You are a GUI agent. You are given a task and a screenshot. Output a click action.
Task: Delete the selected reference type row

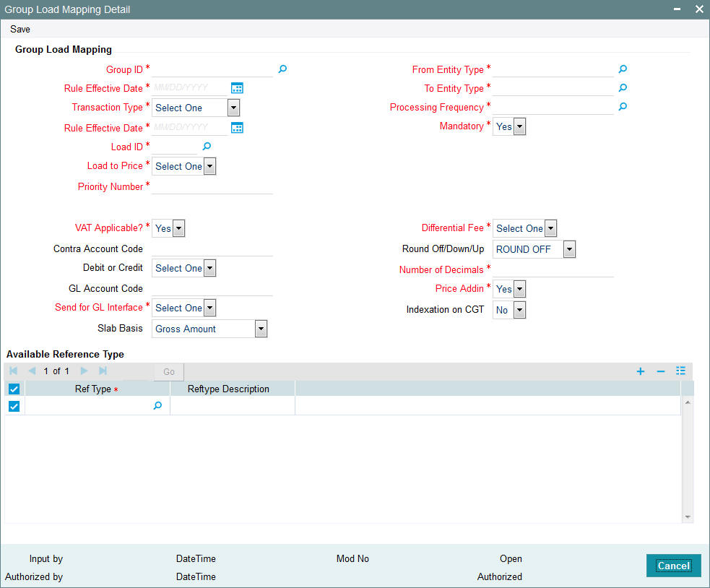660,371
